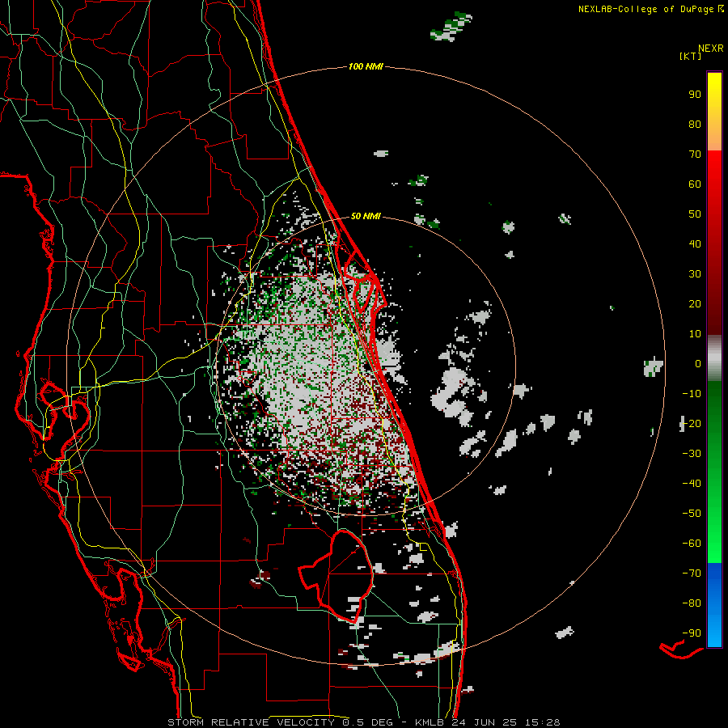Image resolution: width=728 pixels, height=728 pixels.
Task: Click the 90 value on the velocity scale
Action: tap(695, 95)
